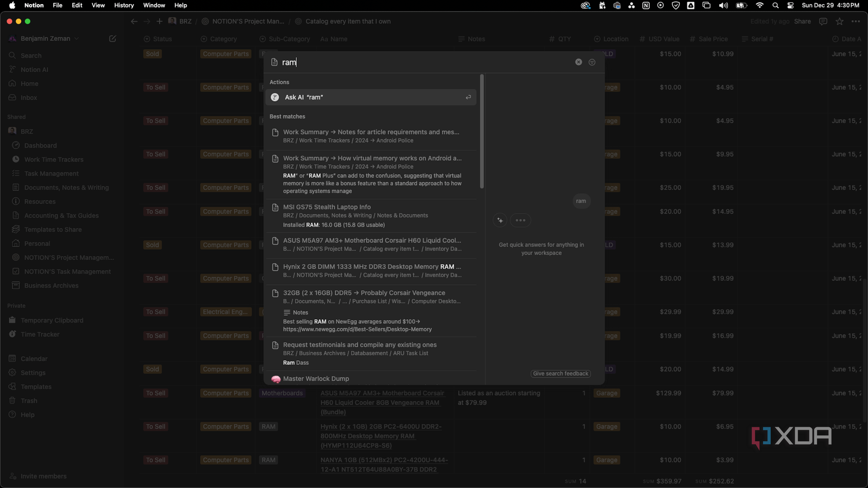Open page comments icon

(x=823, y=21)
